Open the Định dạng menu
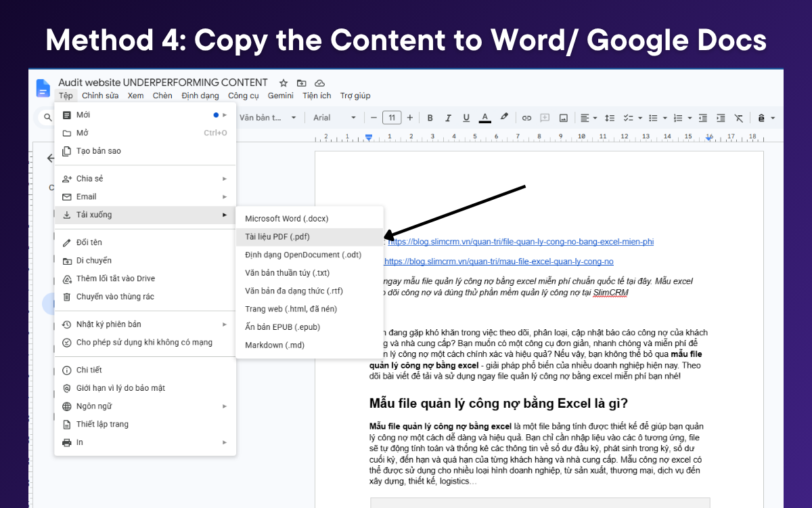Image resolution: width=812 pixels, height=508 pixels. coord(200,96)
